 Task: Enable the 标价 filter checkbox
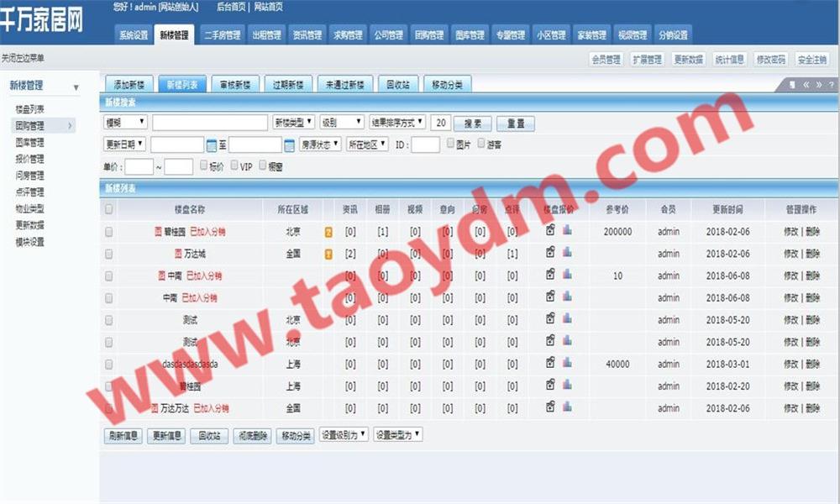click(x=203, y=165)
